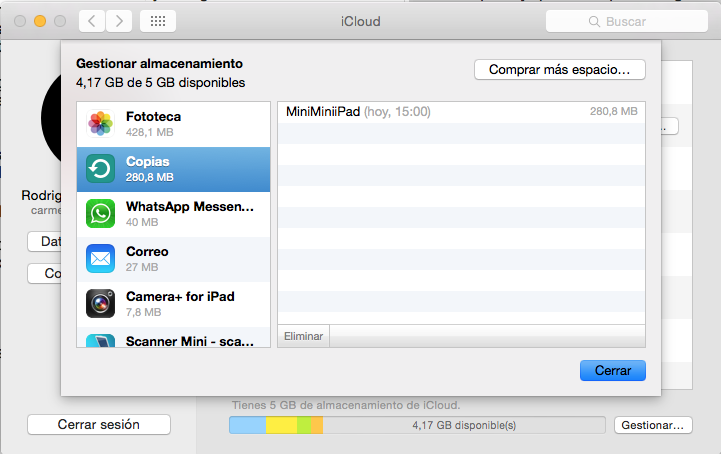
Task: Click the Cerrar button
Action: pyautogui.click(x=612, y=370)
